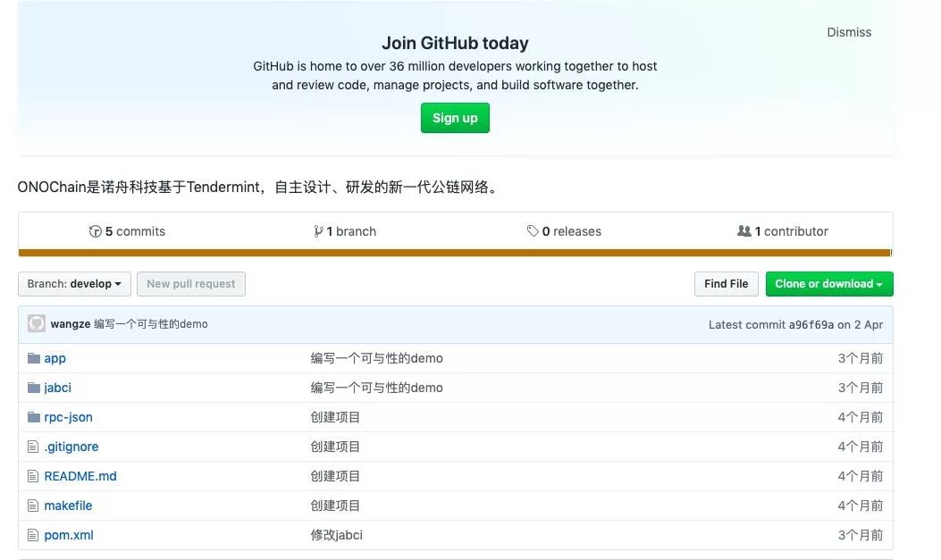Open the latest commit message 编写一个可与性的demo beside wangze
Image resolution: width=941 pixels, height=560 pixels.
(151, 324)
